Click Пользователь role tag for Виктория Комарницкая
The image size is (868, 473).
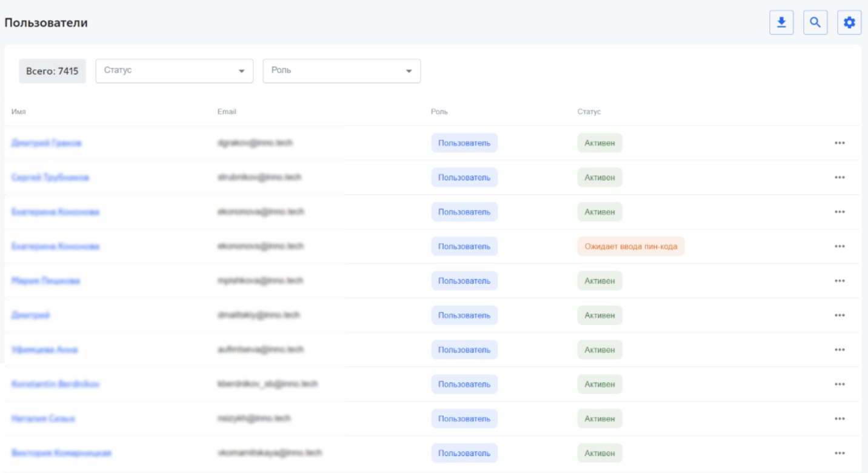(x=464, y=453)
